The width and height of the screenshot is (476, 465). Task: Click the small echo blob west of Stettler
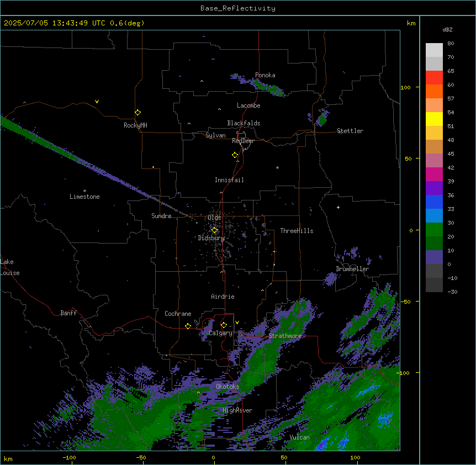pyautogui.click(x=321, y=119)
